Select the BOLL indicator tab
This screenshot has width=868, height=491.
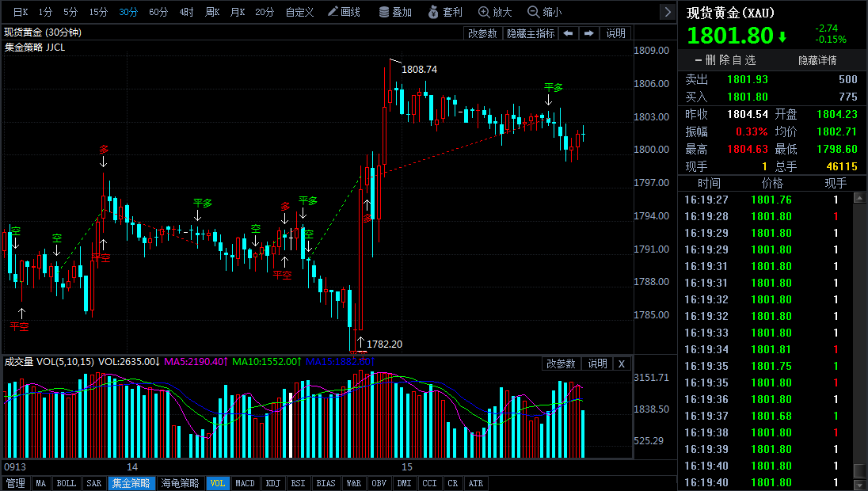coord(67,483)
